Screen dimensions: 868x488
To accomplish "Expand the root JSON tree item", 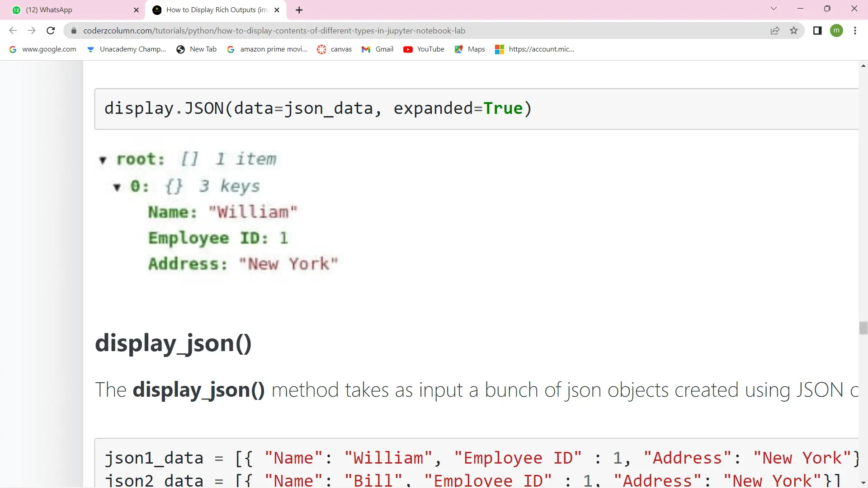I will (103, 159).
